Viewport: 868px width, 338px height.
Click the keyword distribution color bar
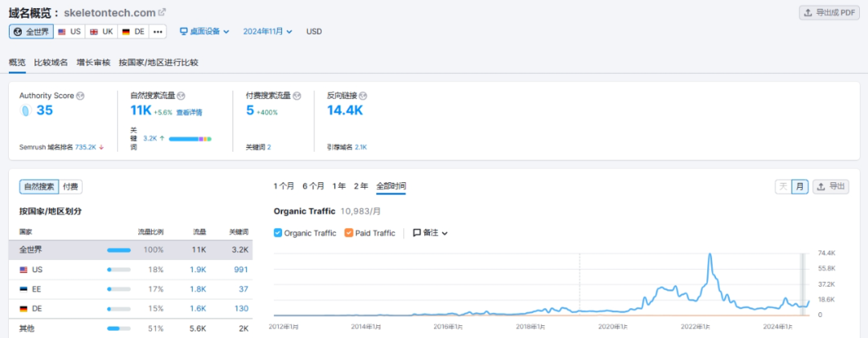coord(190,138)
